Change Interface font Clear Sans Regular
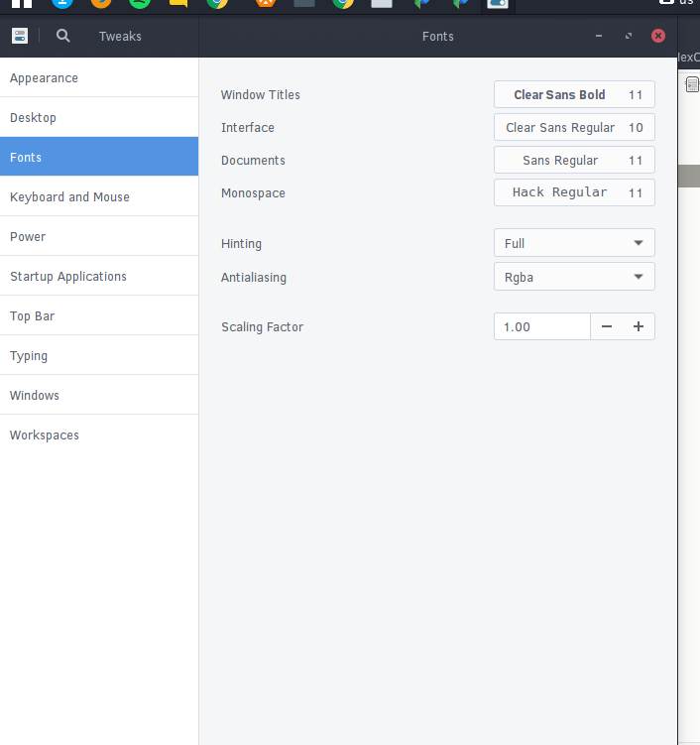The width and height of the screenshot is (700, 745). 574,127
